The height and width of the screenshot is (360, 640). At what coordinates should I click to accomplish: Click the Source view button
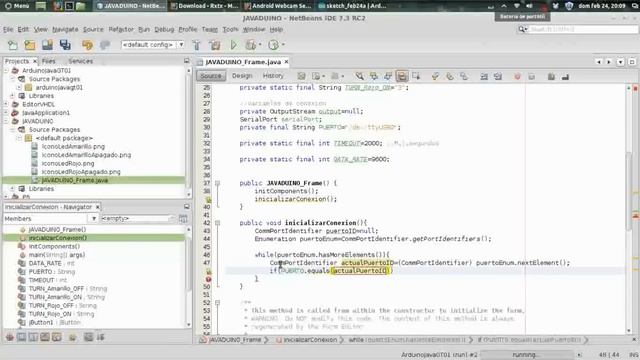(211, 76)
